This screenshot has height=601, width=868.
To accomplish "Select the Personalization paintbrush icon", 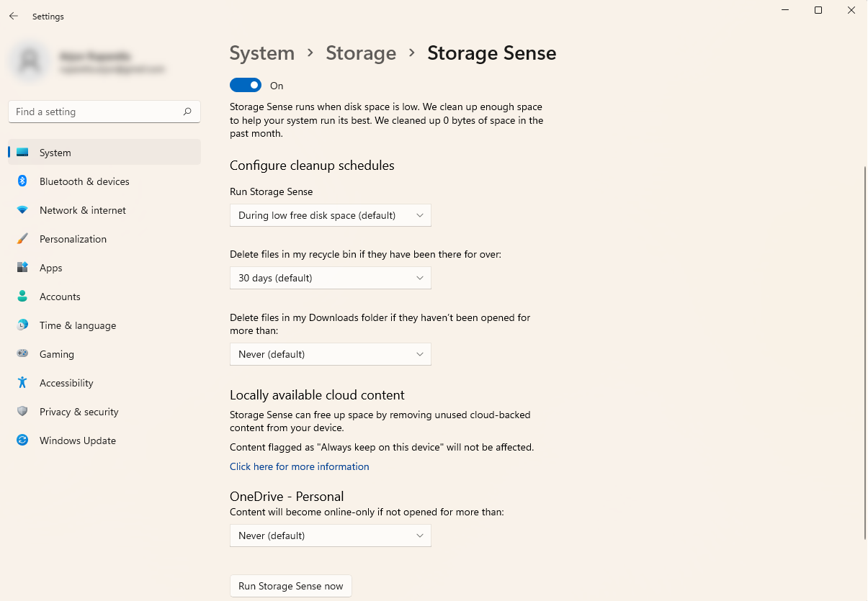I will (24, 239).
